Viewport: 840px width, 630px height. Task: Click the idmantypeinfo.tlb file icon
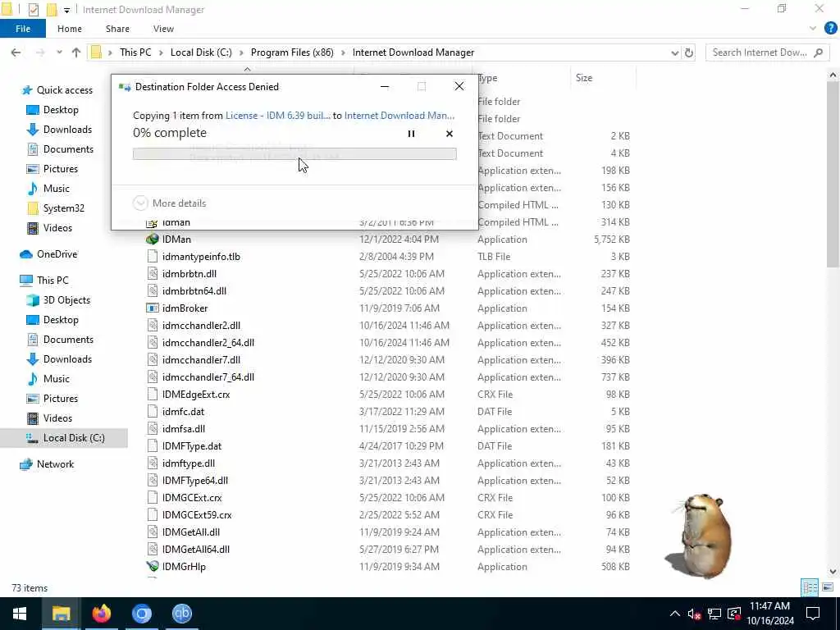[x=153, y=257]
